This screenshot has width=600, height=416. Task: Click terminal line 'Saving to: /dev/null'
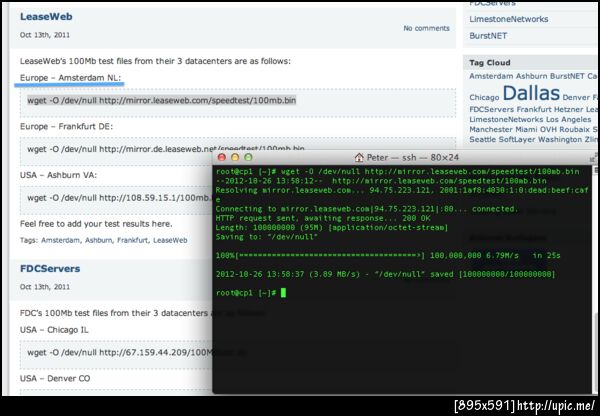tap(266, 237)
